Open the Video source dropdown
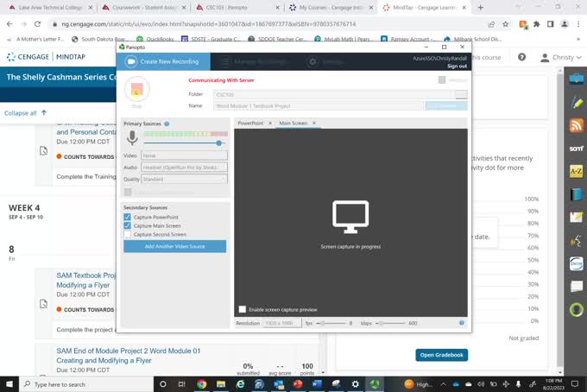The height and width of the screenshot is (392, 587). pyautogui.click(x=184, y=155)
